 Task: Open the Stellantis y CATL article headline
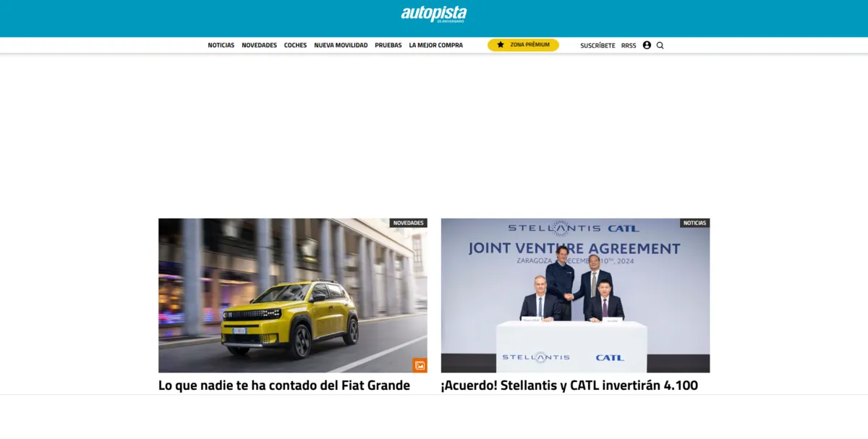[569, 385]
